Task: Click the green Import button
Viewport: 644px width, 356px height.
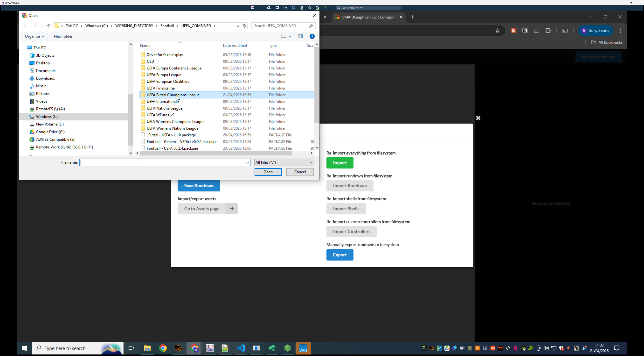Action: coord(340,163)
